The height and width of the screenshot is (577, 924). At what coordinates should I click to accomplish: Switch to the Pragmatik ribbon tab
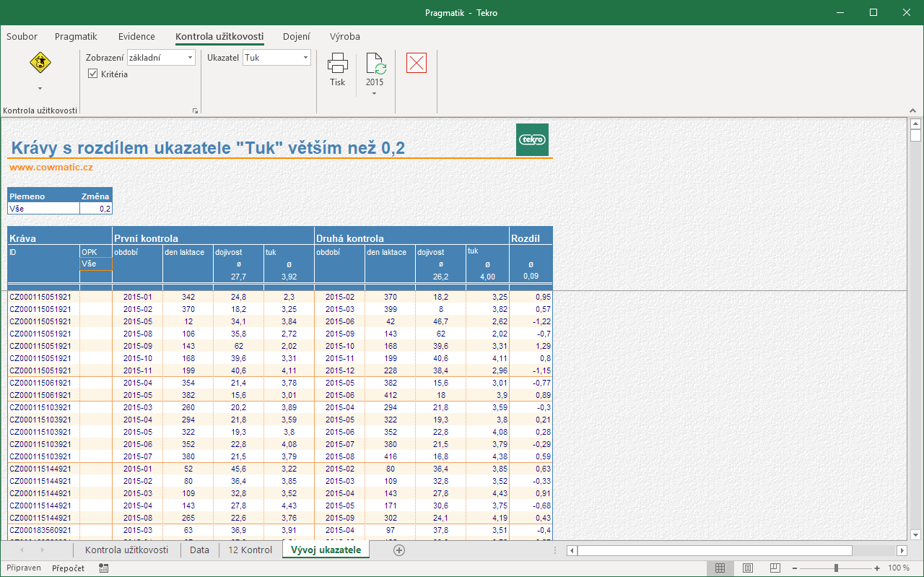pos(76,36)
